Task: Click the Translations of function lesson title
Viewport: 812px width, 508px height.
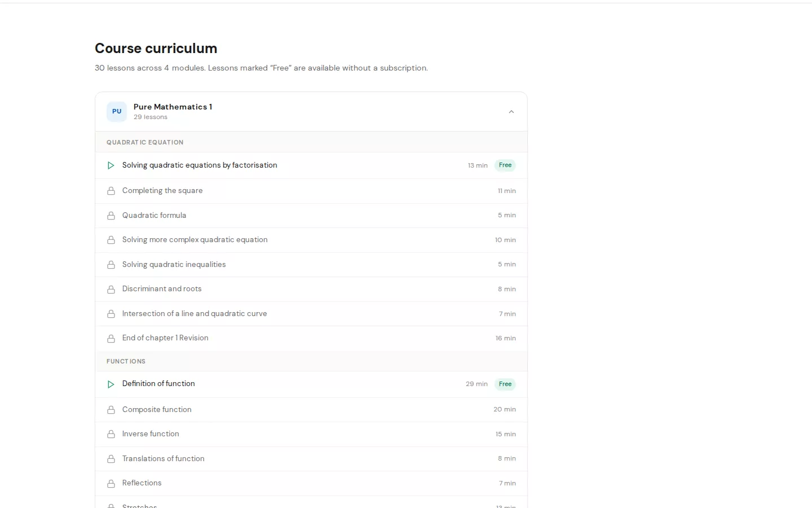Action: click(x=164, y=458)
